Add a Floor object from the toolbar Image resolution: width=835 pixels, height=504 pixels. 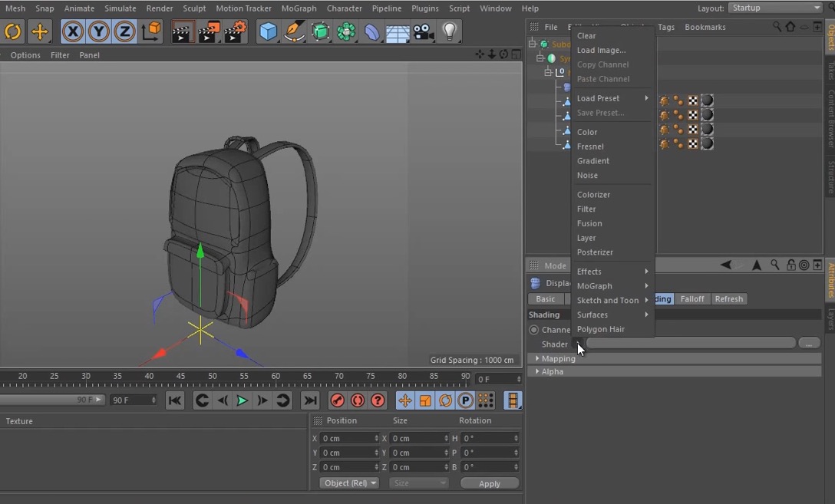tap(397, 31)
